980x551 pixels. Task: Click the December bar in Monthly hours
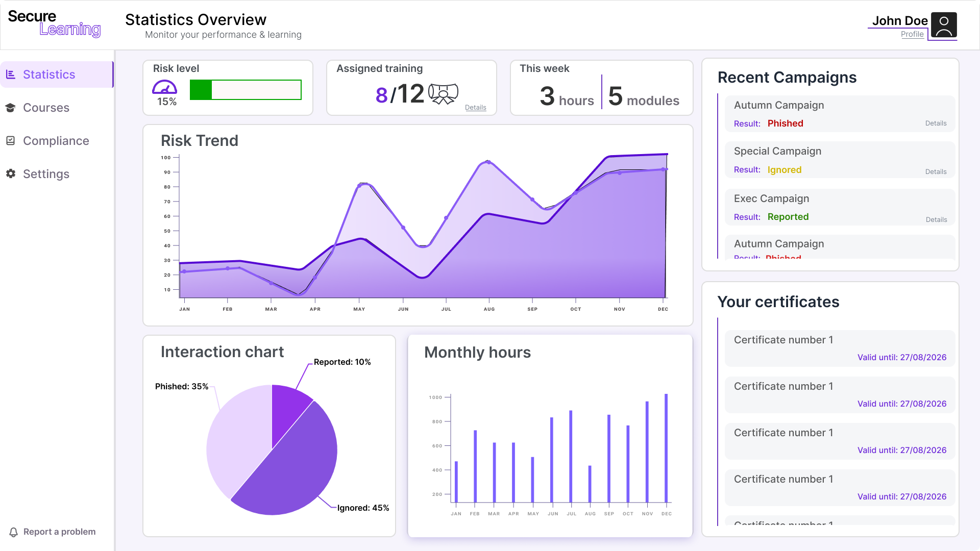pos(666,448)
